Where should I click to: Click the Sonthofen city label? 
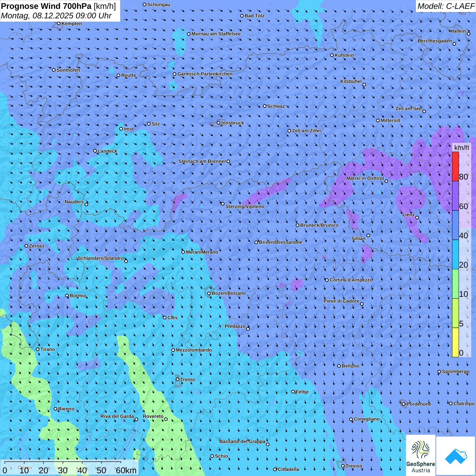68,70
